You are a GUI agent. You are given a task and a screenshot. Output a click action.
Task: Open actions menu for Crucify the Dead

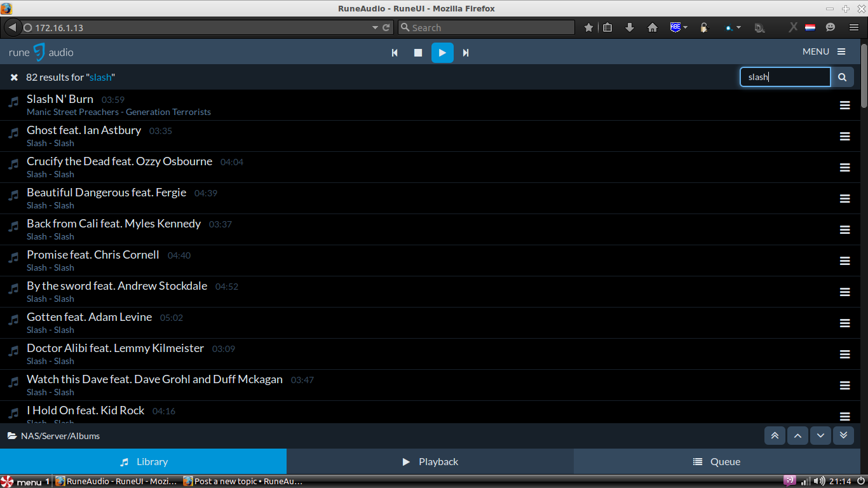tap(845, 168)
